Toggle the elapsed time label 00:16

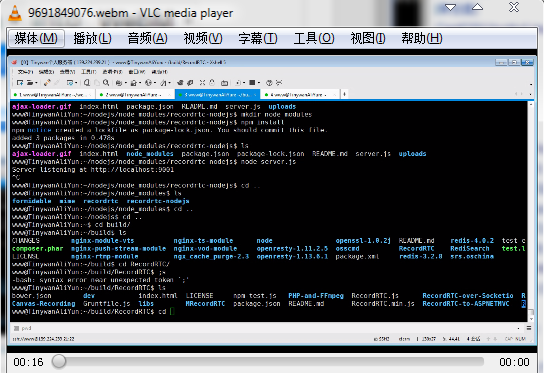28,362
